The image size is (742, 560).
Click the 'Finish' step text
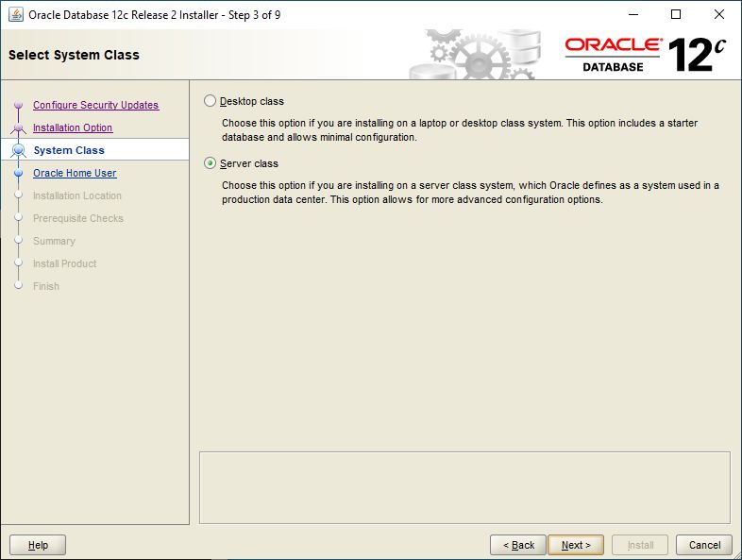tap(46, 286)
